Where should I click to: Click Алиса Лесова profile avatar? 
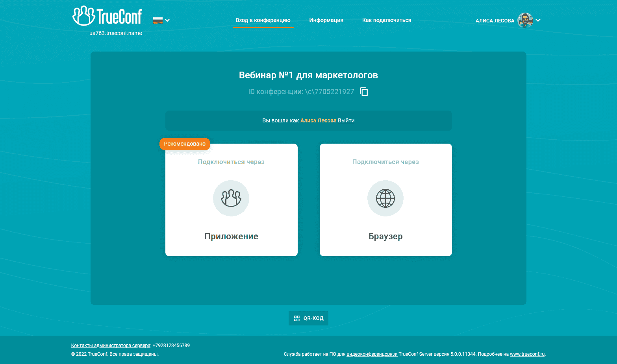click(x=525, y=20)
